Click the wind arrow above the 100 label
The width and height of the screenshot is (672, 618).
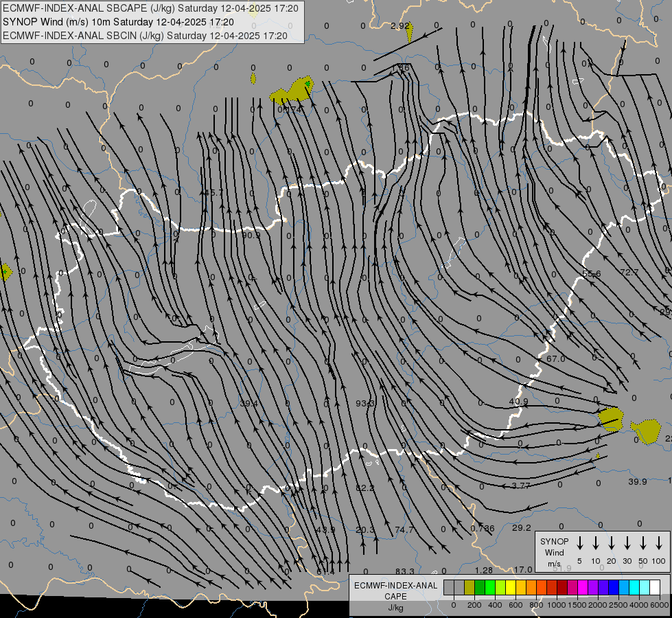tap(659, 543)
